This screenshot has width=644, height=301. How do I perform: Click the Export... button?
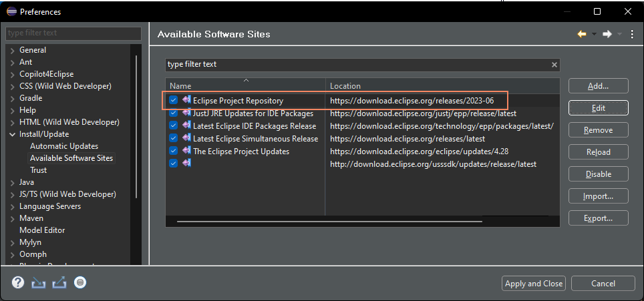pyautogui.click(x=599, y=218)
